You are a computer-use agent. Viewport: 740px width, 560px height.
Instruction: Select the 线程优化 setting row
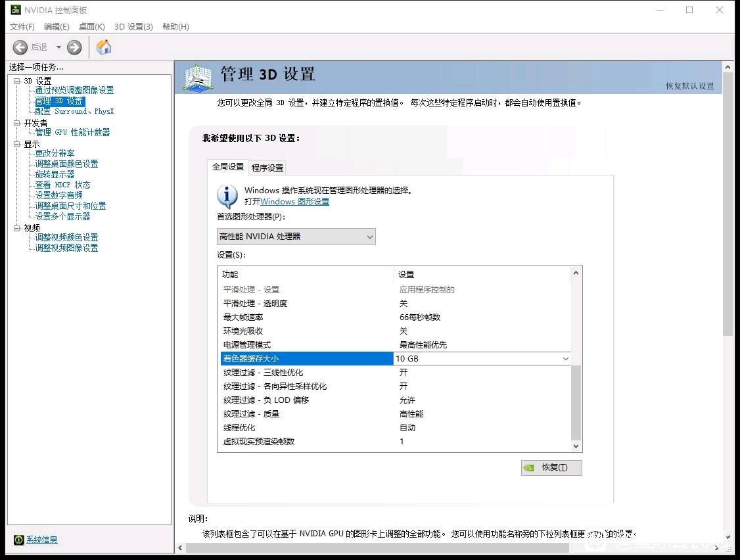[396, 428]
